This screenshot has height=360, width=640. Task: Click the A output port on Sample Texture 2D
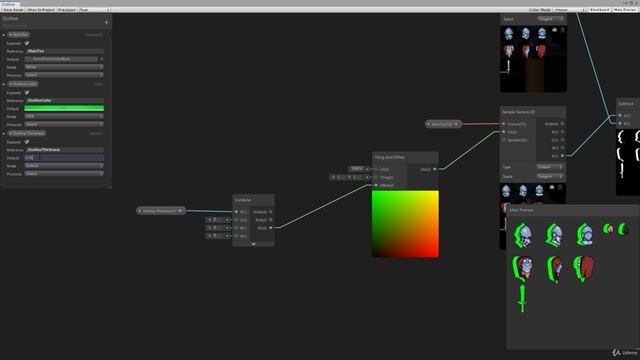pos(562,156)
